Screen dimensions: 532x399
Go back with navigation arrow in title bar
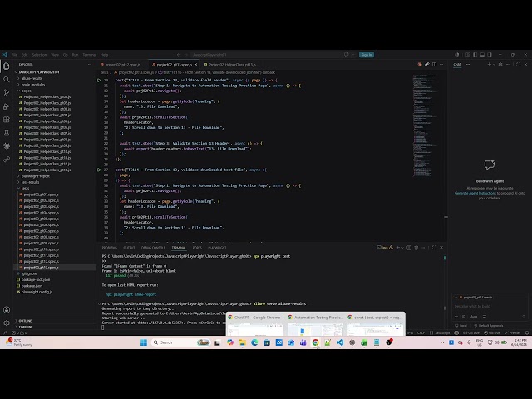(x=179, y=55)
